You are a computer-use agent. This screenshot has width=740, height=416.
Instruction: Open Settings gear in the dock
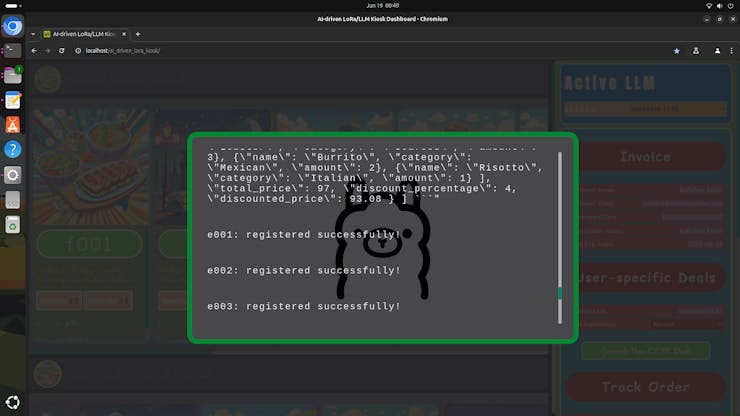(x=13, y=175)
